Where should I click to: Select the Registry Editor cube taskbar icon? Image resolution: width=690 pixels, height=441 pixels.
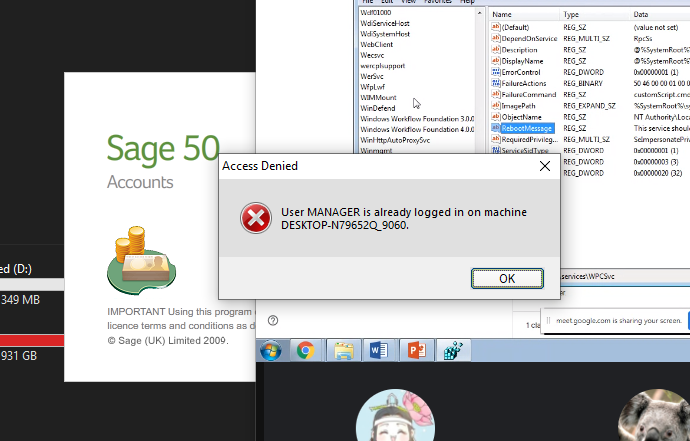click(x=452, y=351)
